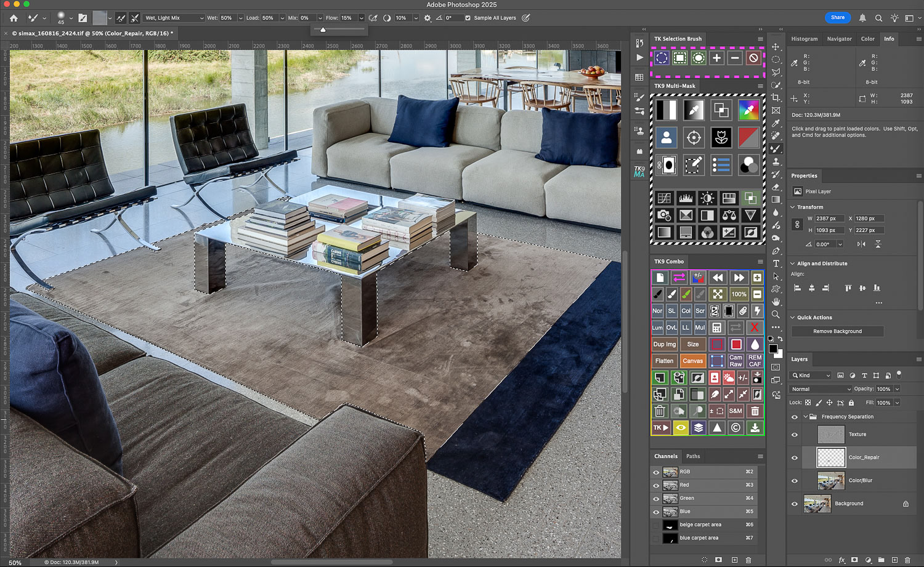Click the calculator icon in TK9 Combo
Screen dimensions: 924x567
click(716, 328)
